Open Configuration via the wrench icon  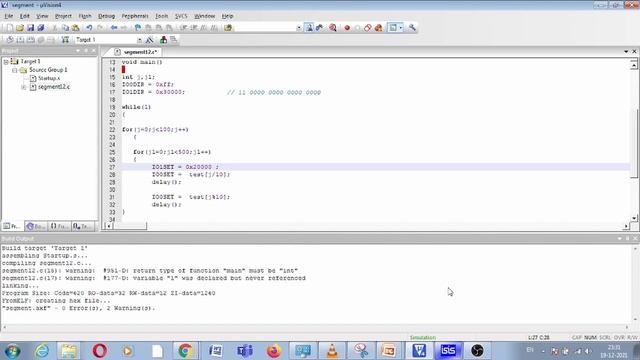pos(412,28)
